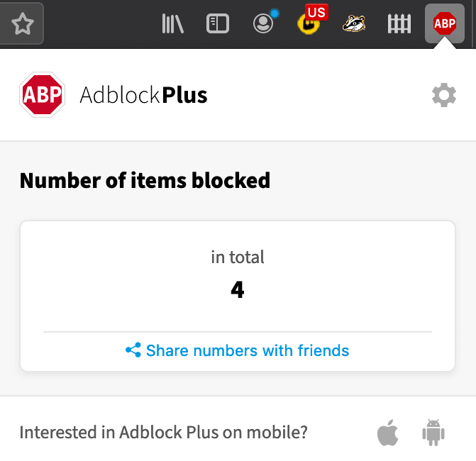
Task: Click the Adblock Plus wordmark
Action: 143,94
